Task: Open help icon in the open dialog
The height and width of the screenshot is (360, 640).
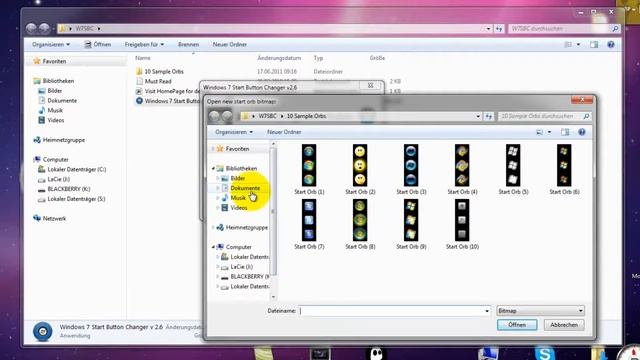Action: coord(582,132)
